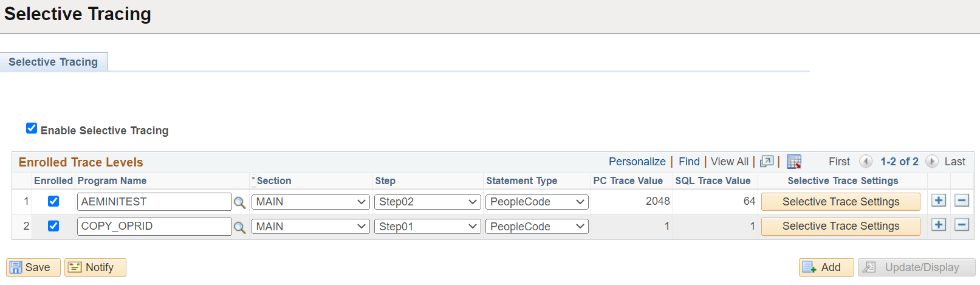Click lookup icon for AEMINITEST program
Image resolution: width=980 pixels, height=285 pixels.
point(240,202)
